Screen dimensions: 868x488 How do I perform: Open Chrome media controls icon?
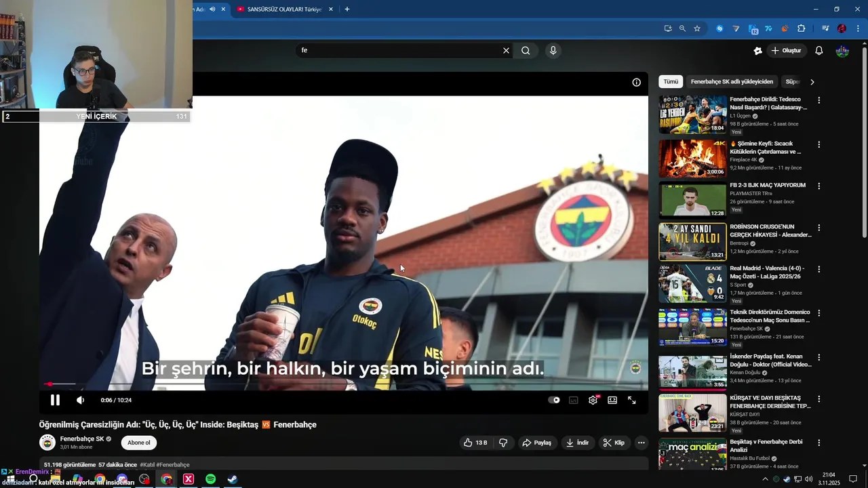(825, 28)
